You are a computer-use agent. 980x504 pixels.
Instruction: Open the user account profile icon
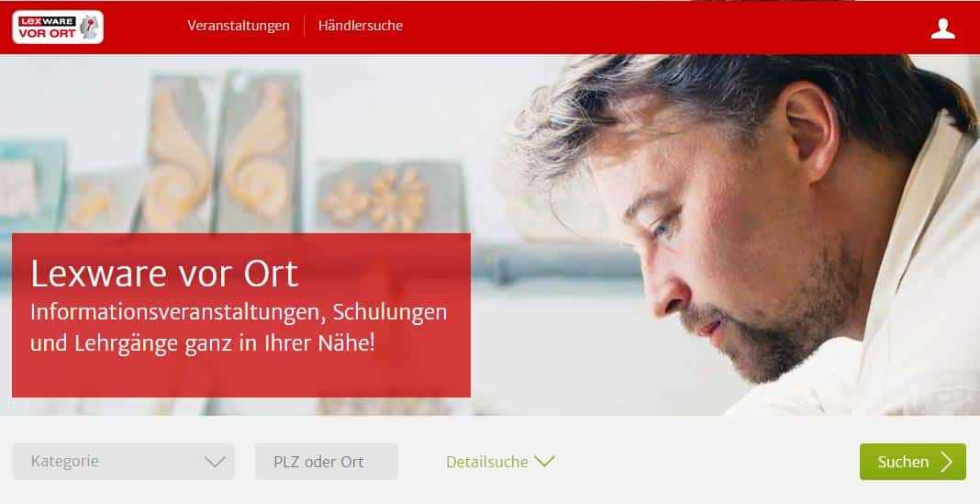[x=942, y=28]
